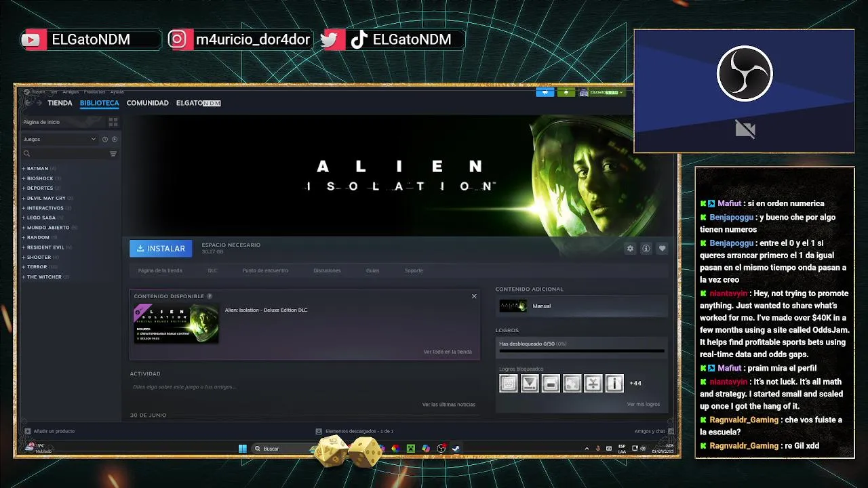Click the help icon next to Contenido Disponible

(x=210, y=296)
